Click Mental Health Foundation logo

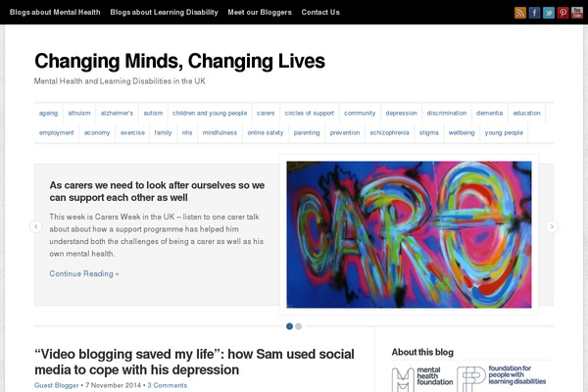click(422, 379)
